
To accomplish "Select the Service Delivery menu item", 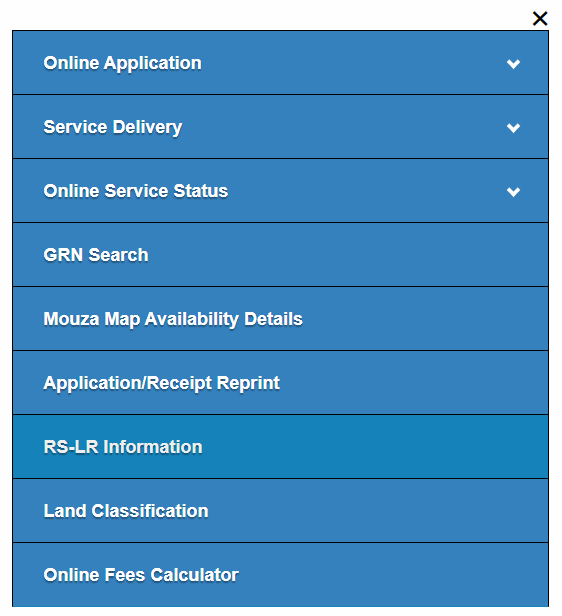I will (280, 127).
